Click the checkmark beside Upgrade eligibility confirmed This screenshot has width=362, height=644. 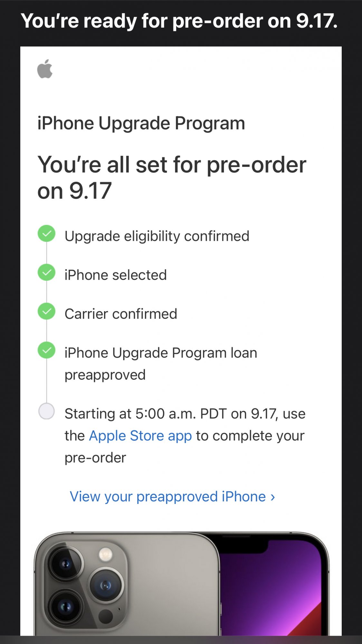[x=47, y=233]
